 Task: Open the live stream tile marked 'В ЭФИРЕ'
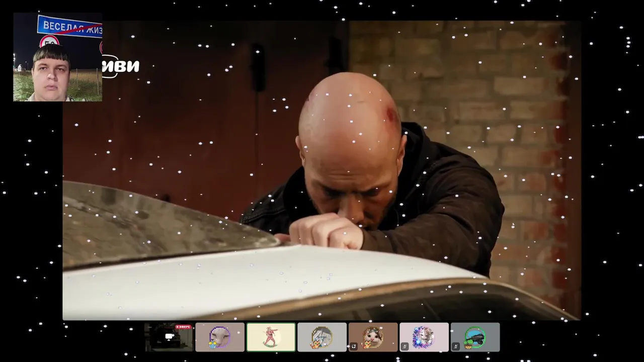coord(169,337)
